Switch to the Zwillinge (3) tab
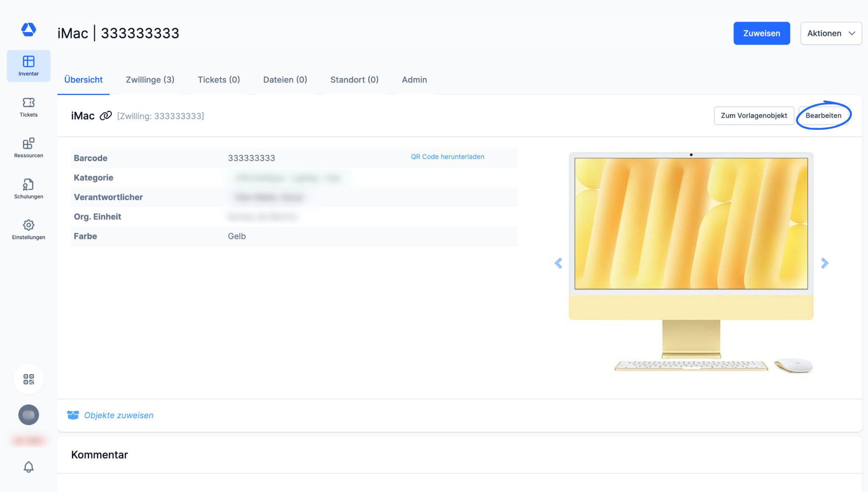The height and width of the screenshot is (492, 868). (x=150, y=80)
